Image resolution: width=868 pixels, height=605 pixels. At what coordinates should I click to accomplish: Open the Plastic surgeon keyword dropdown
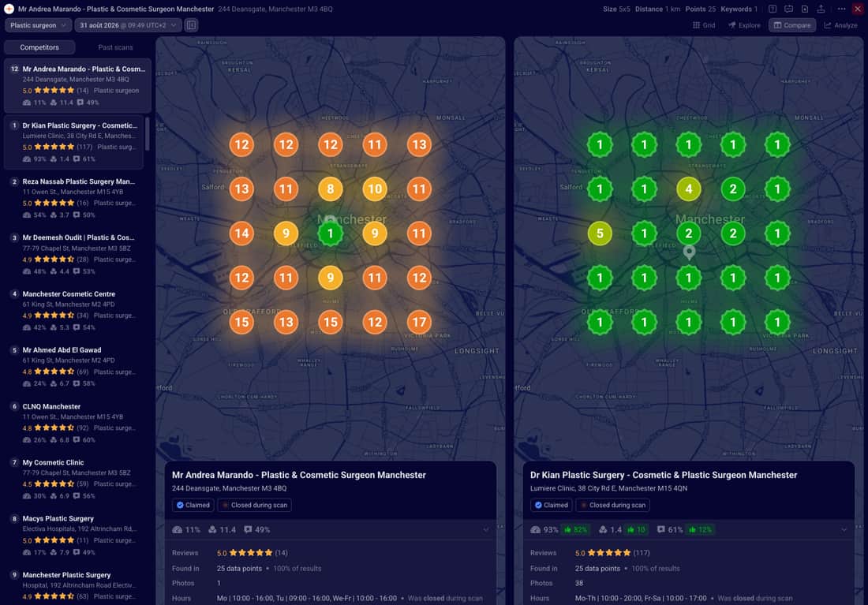38,25
